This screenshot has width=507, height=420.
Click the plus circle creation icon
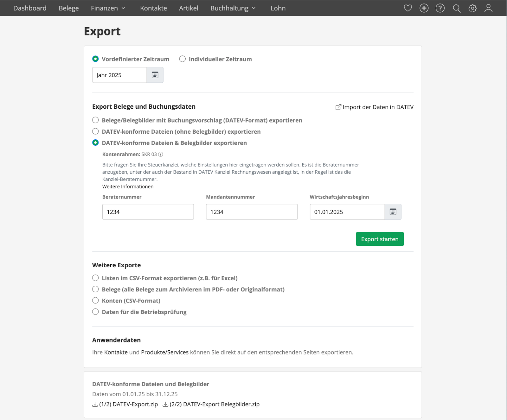424,8
